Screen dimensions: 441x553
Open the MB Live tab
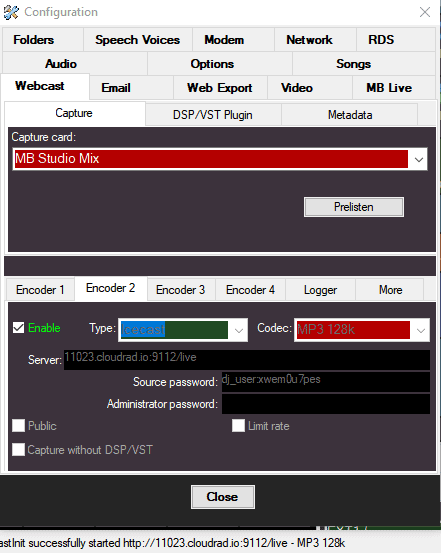click(393, 88)
